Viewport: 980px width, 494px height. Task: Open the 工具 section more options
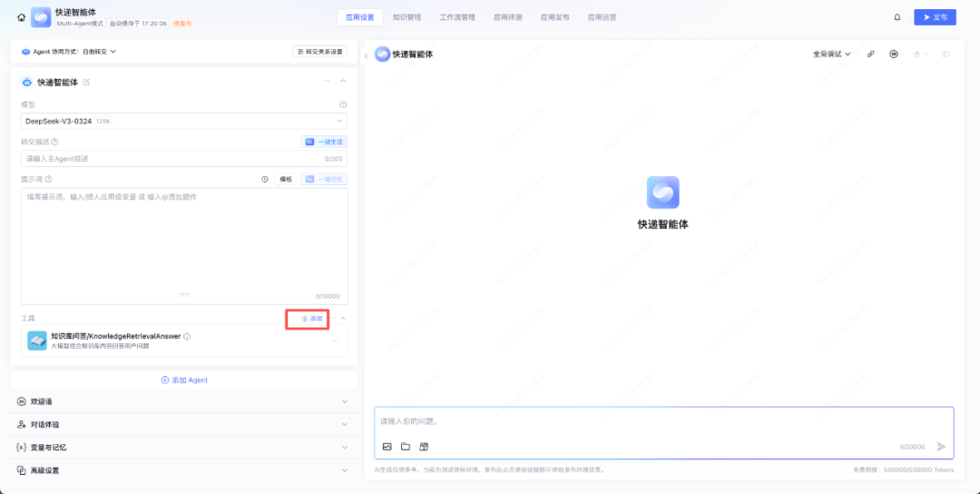click(x=333, y=319)
